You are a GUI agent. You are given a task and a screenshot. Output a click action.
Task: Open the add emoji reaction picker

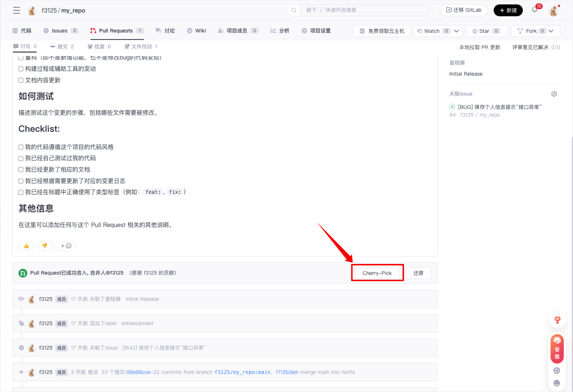[x=66, y=246]
